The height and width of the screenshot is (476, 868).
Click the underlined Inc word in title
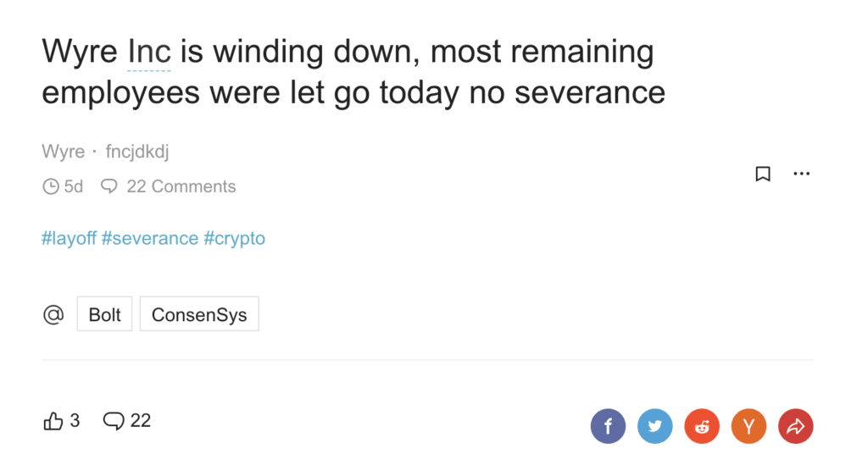[149, 52]
